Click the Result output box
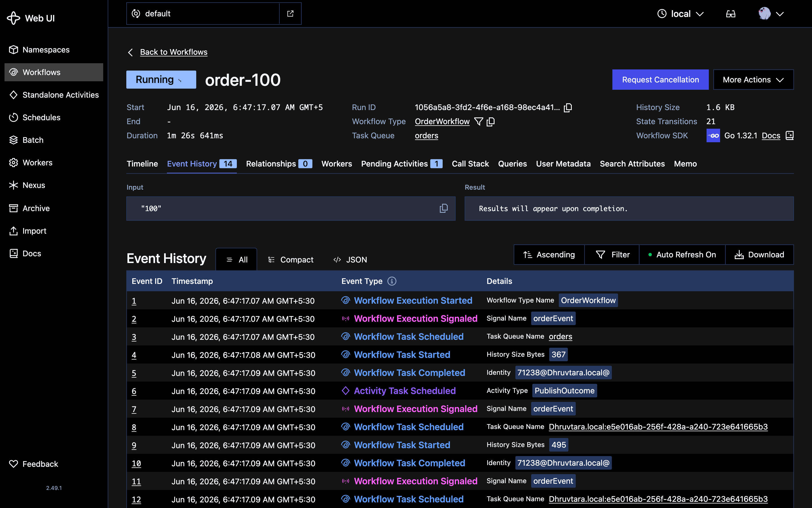Image resolution: width=812 pixels, height=508 pixels. click(x=629, y=209)
